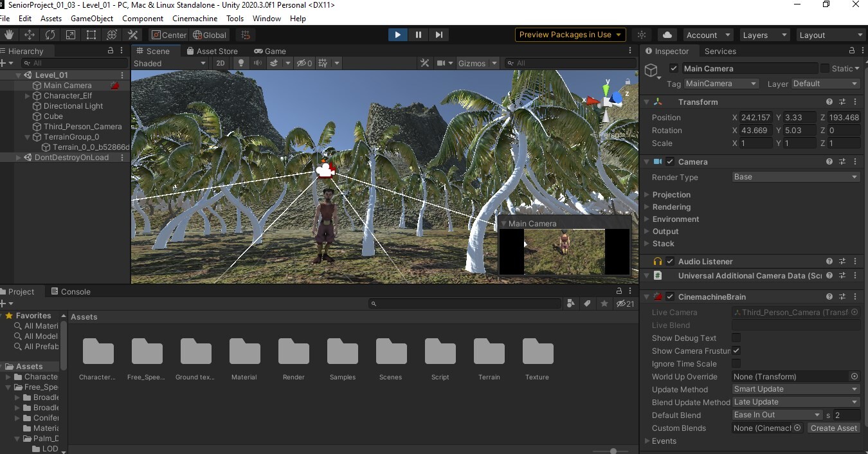Select the Move tool
868x454 pixels.
(30, 35)
